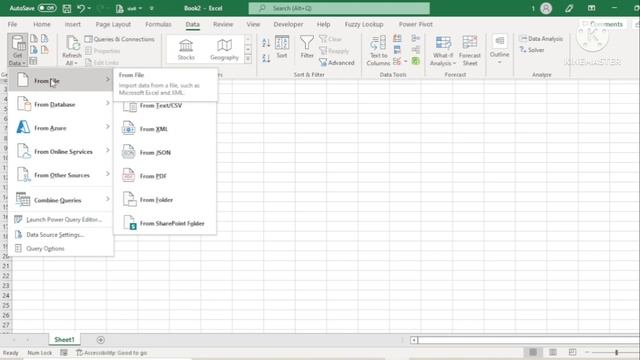640x360 pixels.
Task: Choose From Other Sources menu entry
Action: point(60,175)
